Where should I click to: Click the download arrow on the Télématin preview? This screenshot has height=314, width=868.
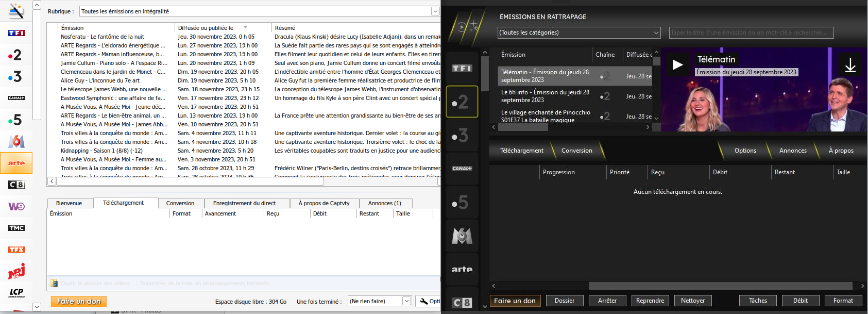(850, 65)
